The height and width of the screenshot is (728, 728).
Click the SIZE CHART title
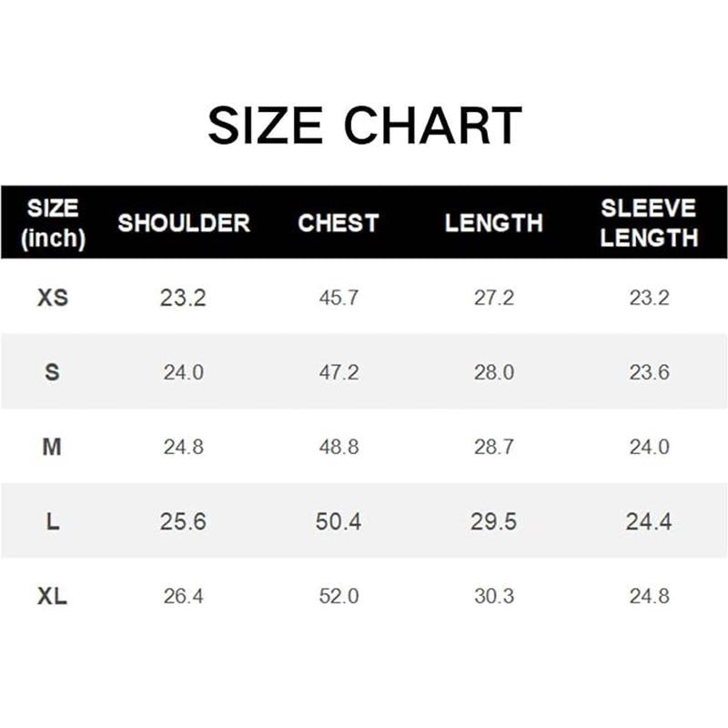364,126
